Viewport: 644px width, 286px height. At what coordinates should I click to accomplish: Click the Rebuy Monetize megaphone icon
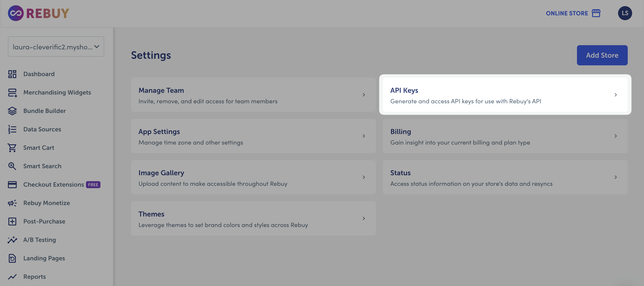click(12, 203)
